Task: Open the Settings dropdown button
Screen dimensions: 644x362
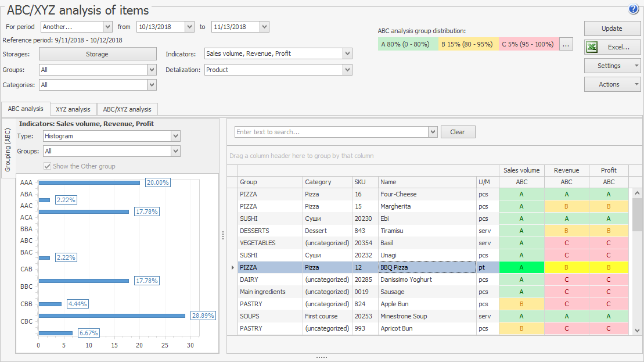Action: (612, 66)
